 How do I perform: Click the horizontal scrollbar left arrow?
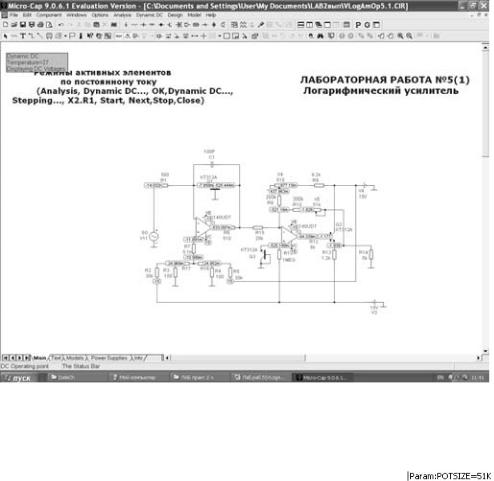point(167,358)
